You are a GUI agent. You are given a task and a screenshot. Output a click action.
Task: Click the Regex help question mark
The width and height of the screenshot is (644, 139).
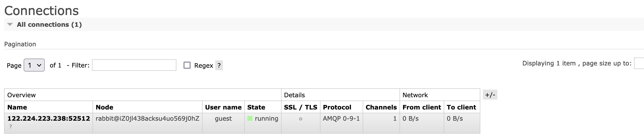point(219,65)
